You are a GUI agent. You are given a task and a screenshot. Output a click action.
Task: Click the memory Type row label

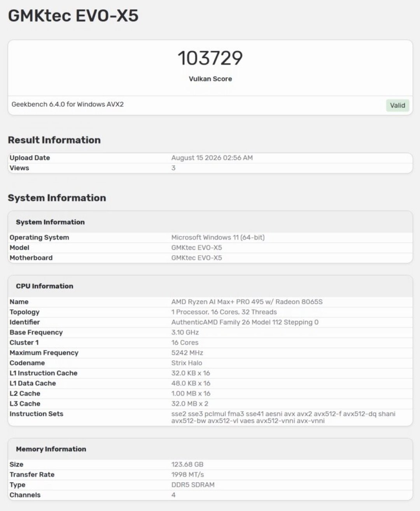point(17,485)
